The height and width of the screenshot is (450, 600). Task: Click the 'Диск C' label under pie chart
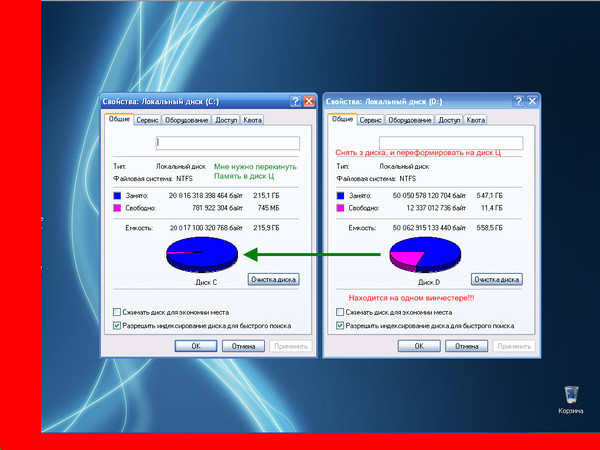[206, 282]
